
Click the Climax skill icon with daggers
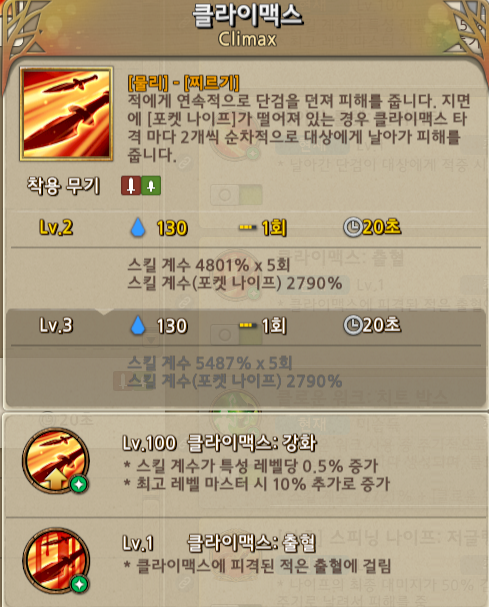66,114
